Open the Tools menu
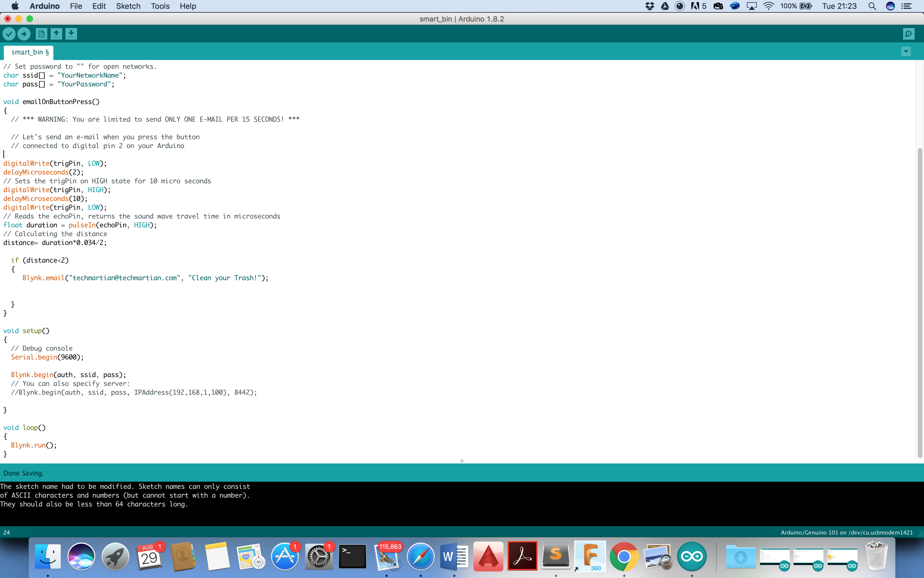Screen dimensions: 924x578 160,6
